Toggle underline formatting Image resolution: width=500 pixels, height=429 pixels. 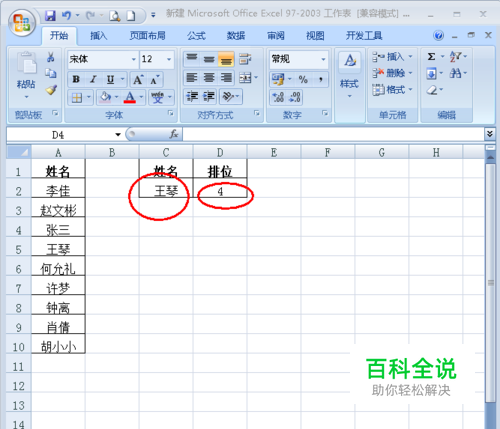pos(110,79)
